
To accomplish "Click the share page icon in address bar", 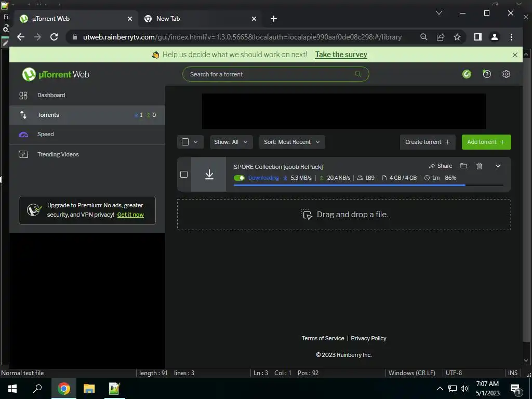I will point(441,37).
